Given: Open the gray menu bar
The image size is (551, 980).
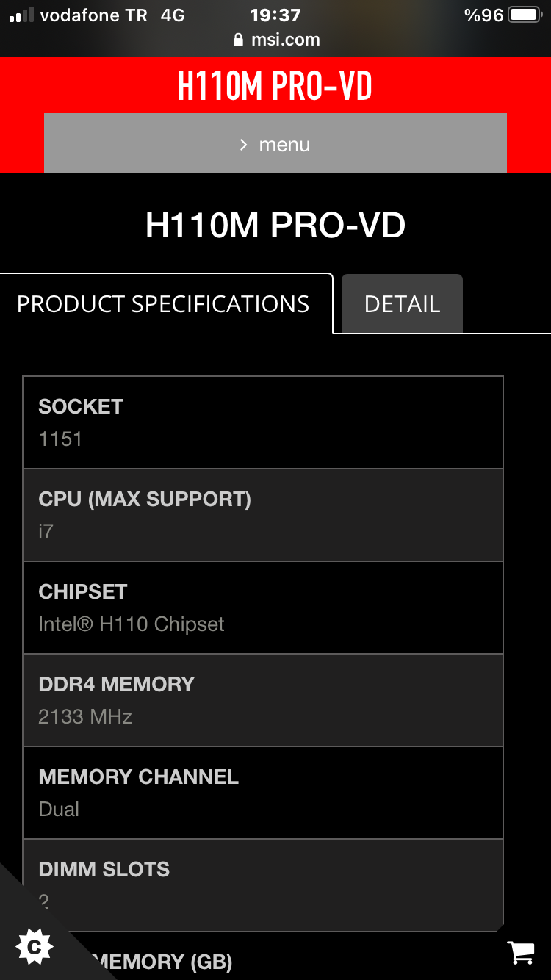Looking at the screenshot, I should click(275, 144).
